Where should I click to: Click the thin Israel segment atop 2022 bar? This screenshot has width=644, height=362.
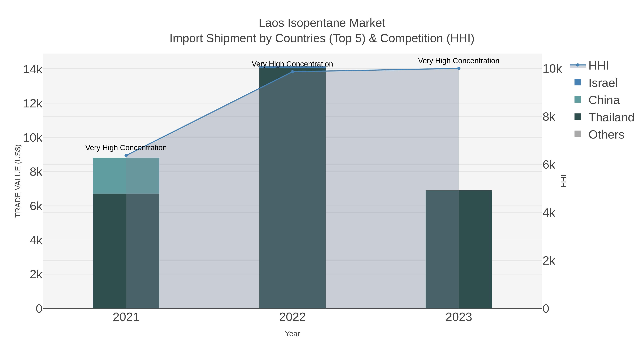point(292,67)
